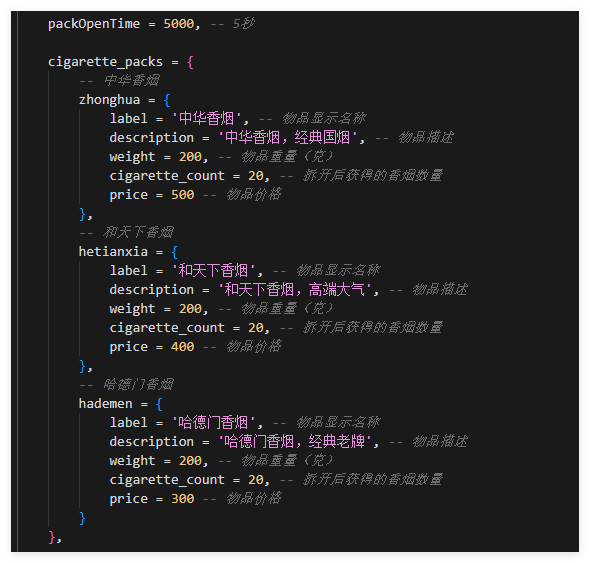
Task: Select the label string '哈德门香烟'
Action: pyautogui.click(x=213, y=423)
